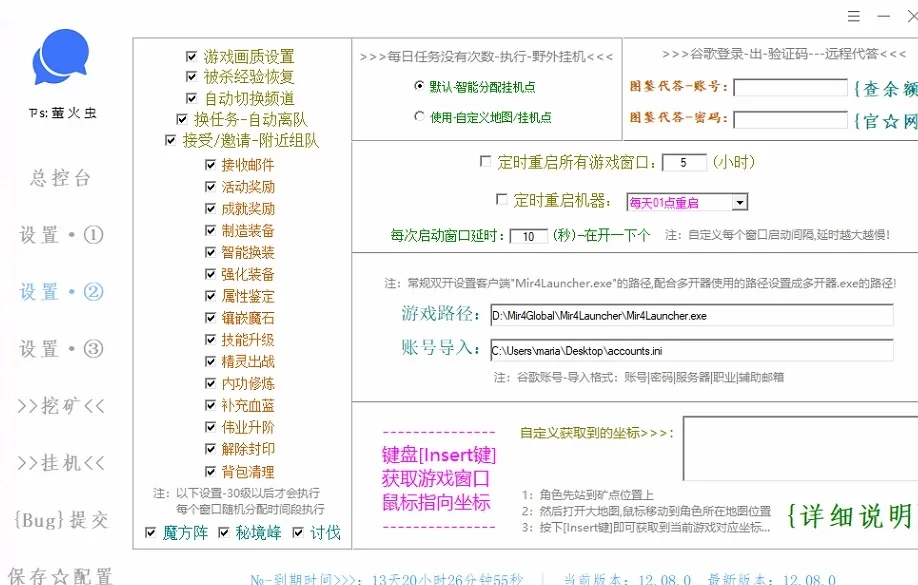The image size is (918, 585).
Task: Click 保存☆配置 to save config
Action: [60, 576]
